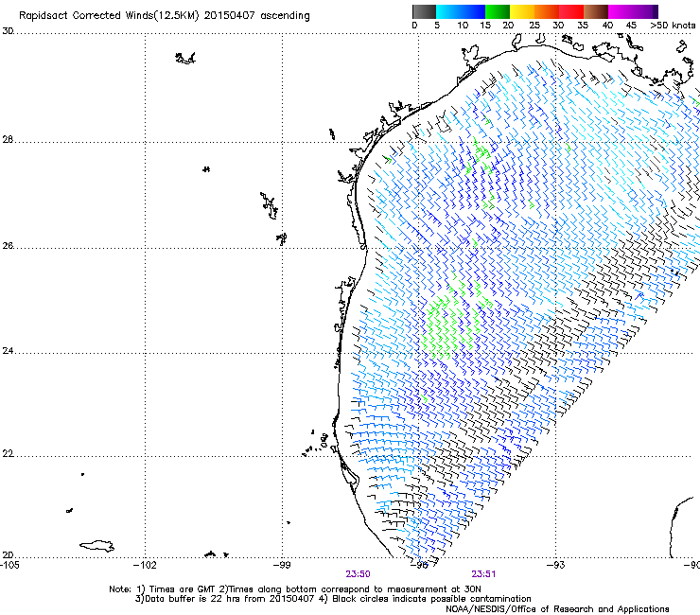The width and height of the screenshot is (700, 615).
Task: Click the latitude axis label '22'
Action: [x=8, y=454]
